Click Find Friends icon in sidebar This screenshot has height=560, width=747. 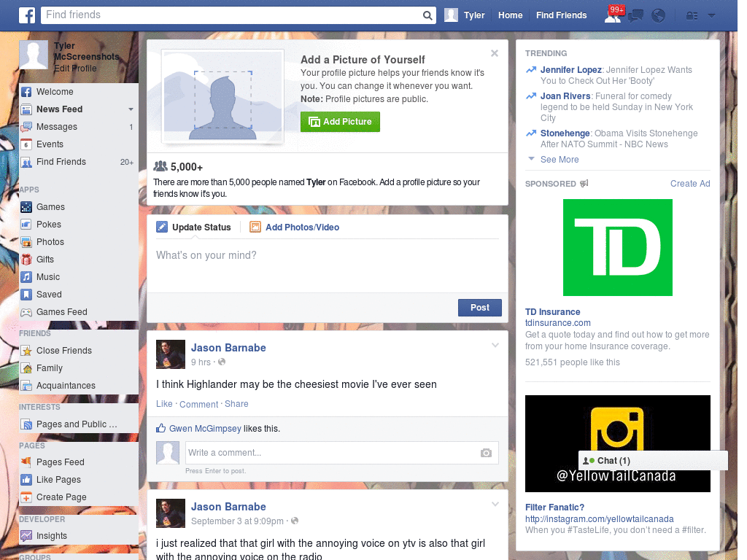[x=26, y=162]
